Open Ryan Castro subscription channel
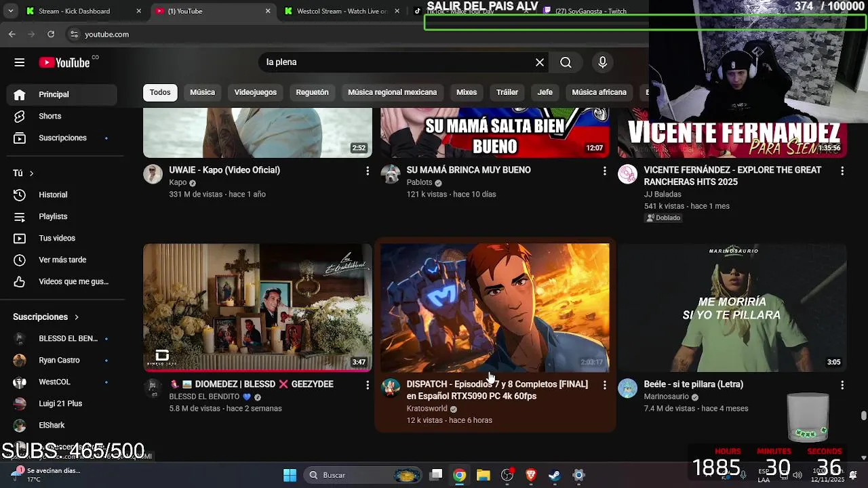 point(62,360)
